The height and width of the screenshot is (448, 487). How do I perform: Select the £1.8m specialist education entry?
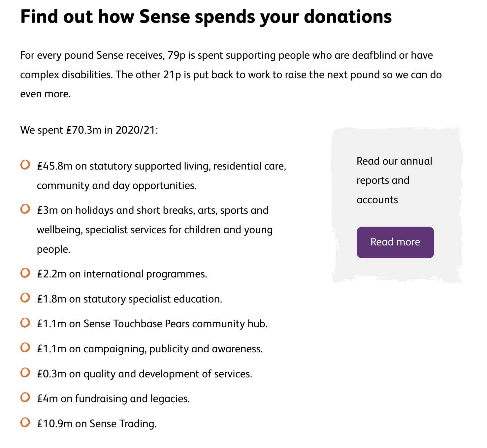(130, 299)
